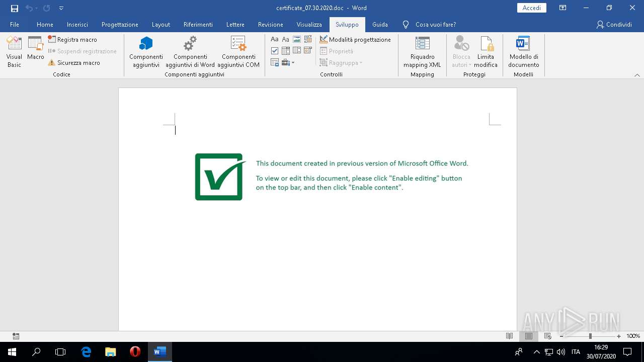Open ribbon display options button
644x362 pixels.
coord(563,8)
